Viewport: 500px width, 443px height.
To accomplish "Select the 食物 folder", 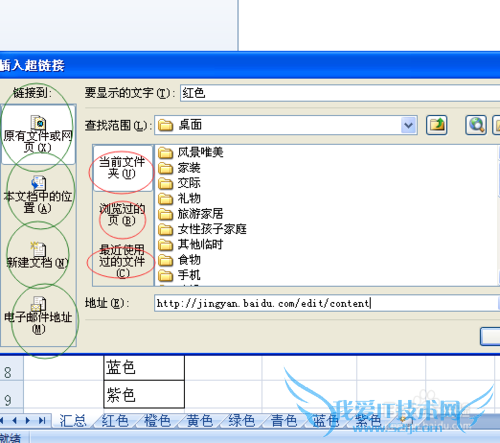I will tap(179, 260).
